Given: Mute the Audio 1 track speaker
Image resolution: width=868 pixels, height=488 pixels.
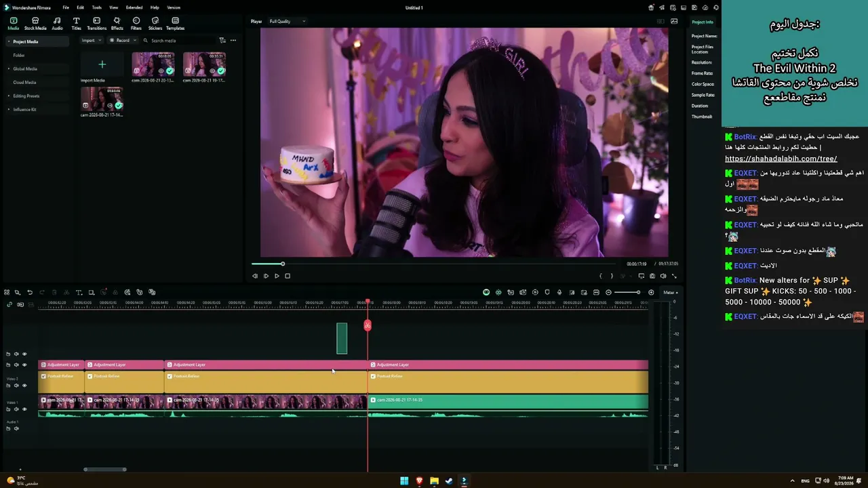Looking at the screenshot, I should pyautogui.click(x=16, y=428).
